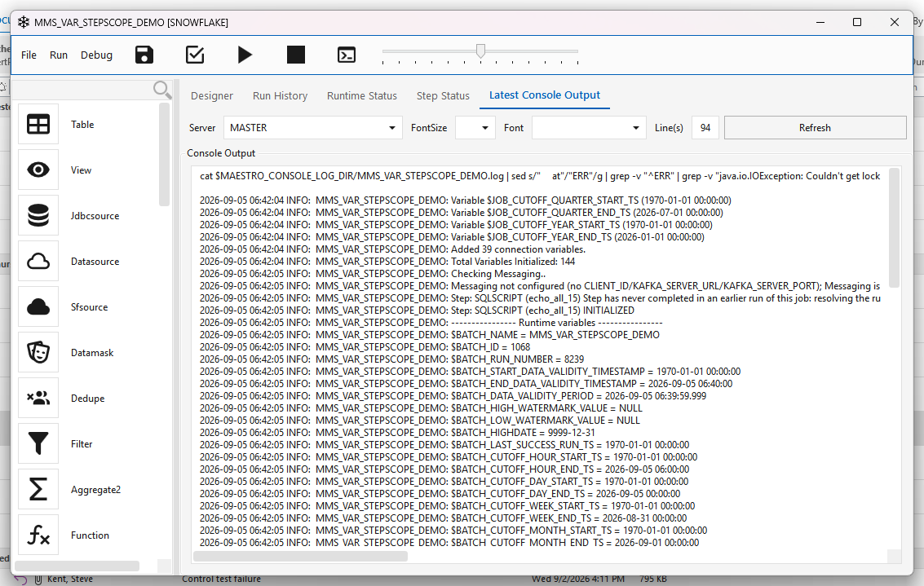Click the Aggregate2 label in palette

pyautogui.click(x=95, y=489)
